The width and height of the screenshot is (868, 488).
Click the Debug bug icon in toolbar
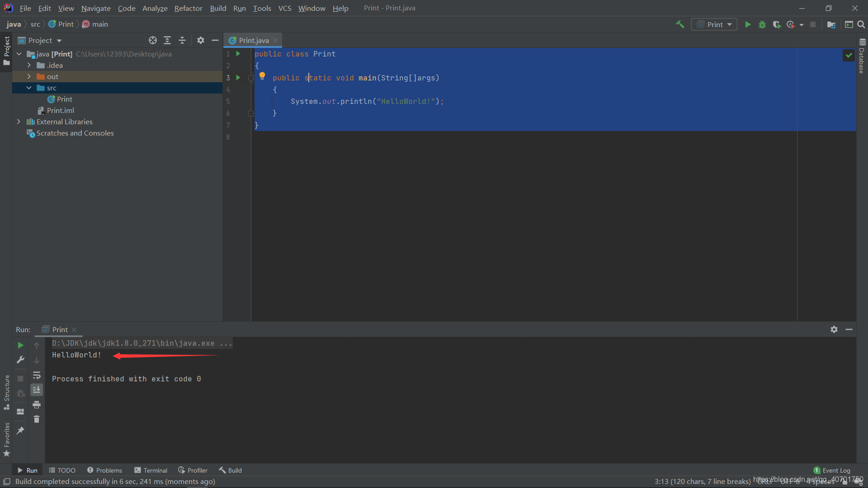(762, 24)
